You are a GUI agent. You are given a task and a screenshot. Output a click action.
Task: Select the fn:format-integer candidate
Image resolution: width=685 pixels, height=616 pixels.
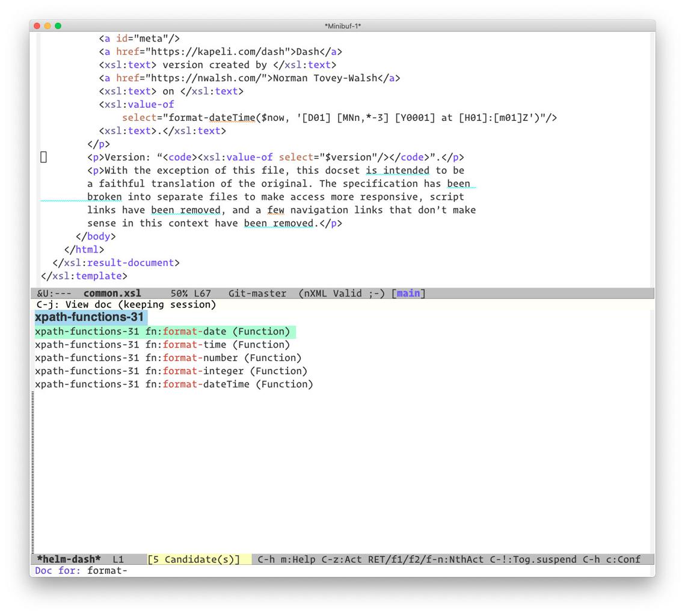(171, 371)
